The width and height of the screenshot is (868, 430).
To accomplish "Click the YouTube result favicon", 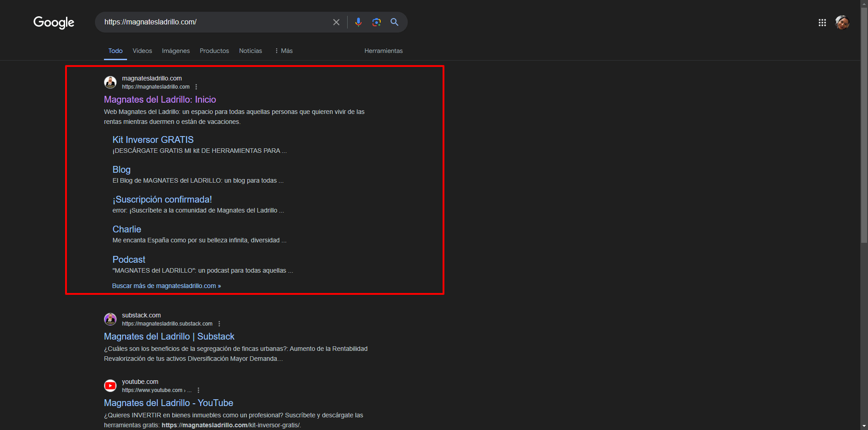I will pos(110,386).
